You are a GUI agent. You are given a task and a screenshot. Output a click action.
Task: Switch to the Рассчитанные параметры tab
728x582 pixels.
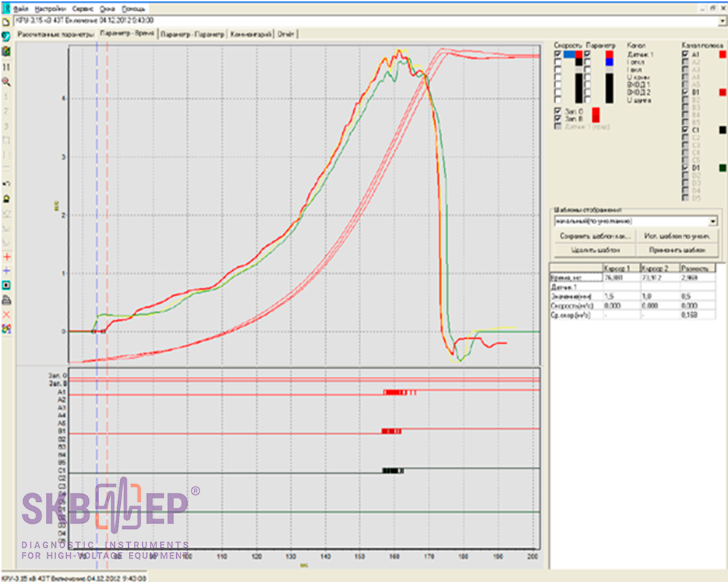(x=56, y=34)
